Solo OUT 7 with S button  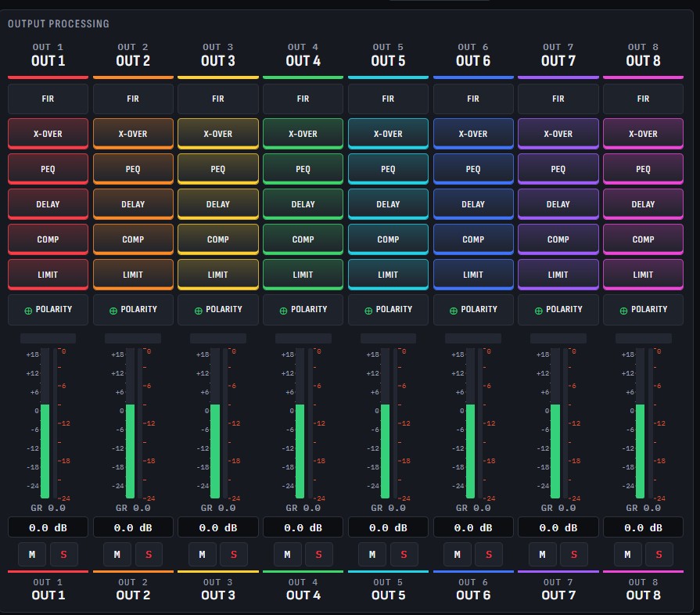[x=573, y=554]
